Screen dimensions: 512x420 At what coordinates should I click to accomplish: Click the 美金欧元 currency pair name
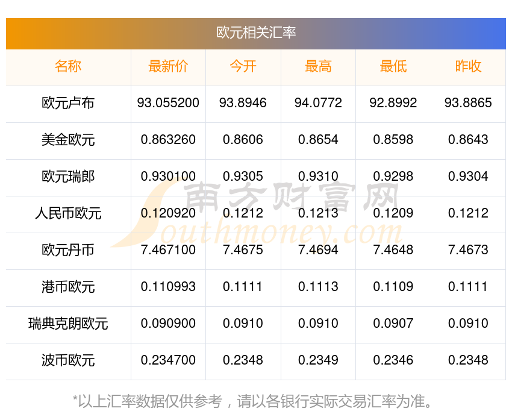(68, 140)
